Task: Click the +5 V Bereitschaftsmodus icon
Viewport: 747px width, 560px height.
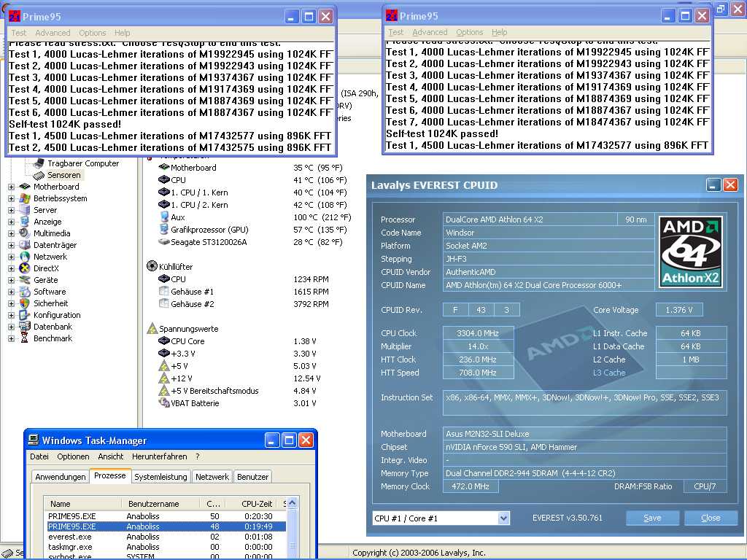Action: [164, 391]
